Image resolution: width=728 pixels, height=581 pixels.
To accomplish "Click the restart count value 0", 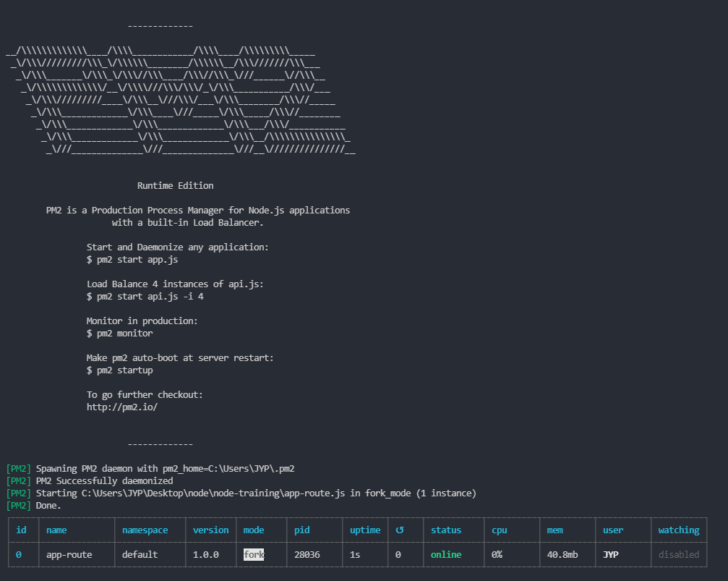I will pyautogui.click(x=398, y=554).
